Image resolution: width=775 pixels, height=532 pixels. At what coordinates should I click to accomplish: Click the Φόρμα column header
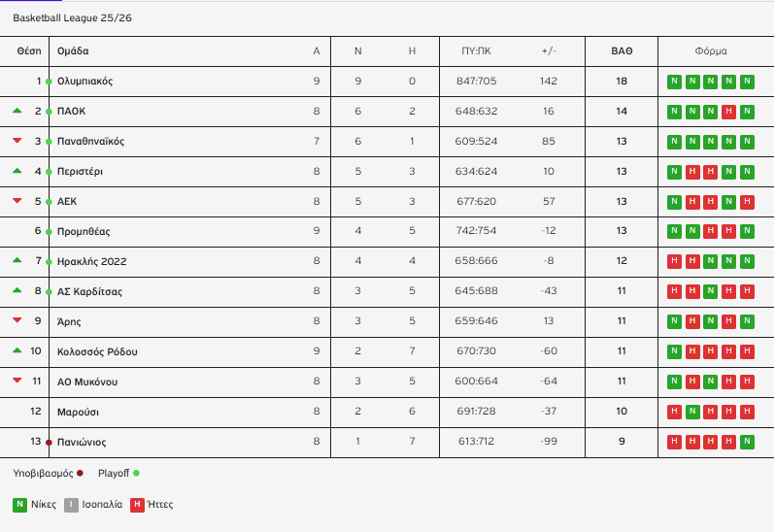[x=711, y=51]
